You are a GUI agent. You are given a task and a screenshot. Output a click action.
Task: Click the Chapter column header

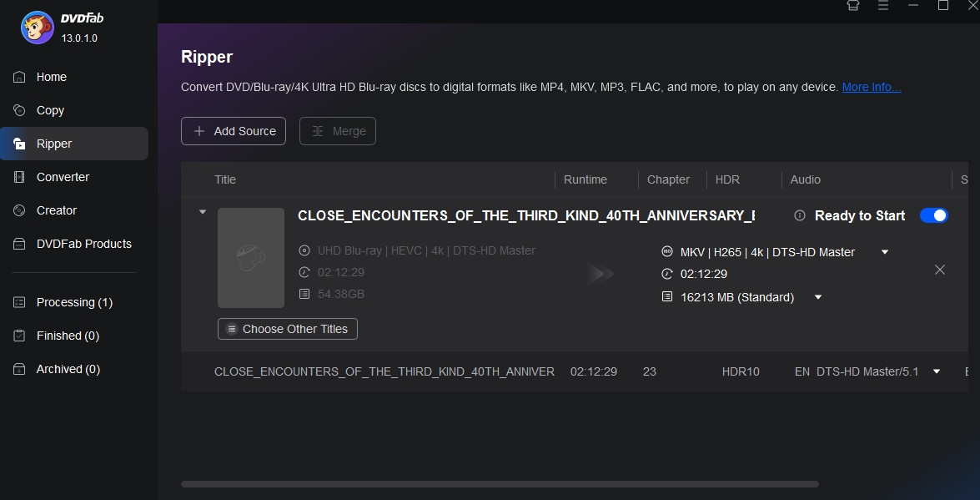pyautogui.click(x=668, y=179)
